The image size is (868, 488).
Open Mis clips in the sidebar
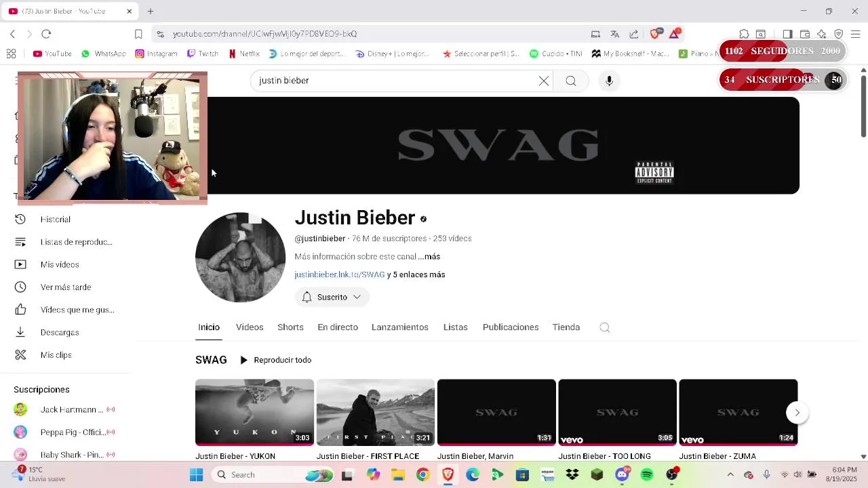point(56,355)
